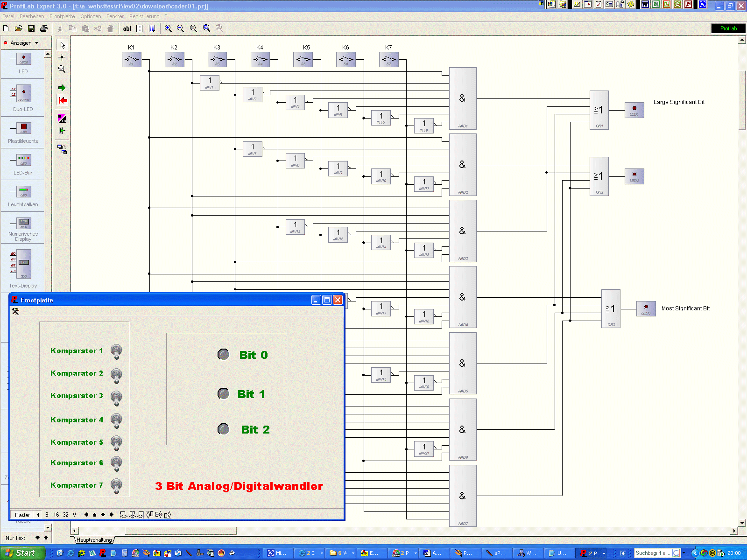The height and width of the screenshot is (560, 747).
Task: Pick the Plastikleuchte component
Action: tap(23, 132)
